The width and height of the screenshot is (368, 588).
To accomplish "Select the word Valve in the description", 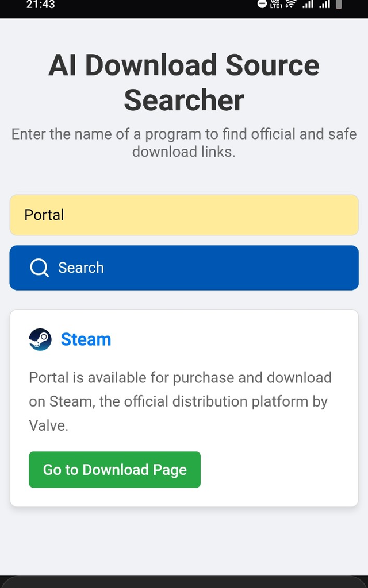I will [x=47, y=425].
